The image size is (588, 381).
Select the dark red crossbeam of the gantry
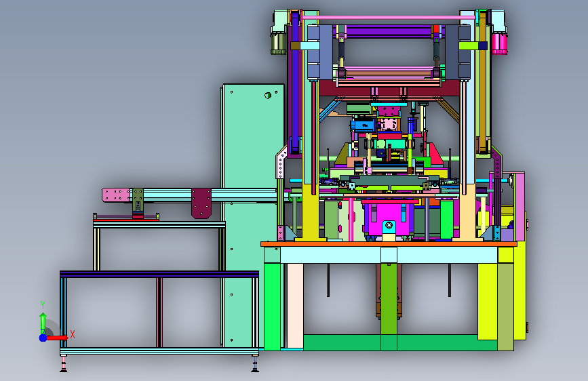coord(389,87)
